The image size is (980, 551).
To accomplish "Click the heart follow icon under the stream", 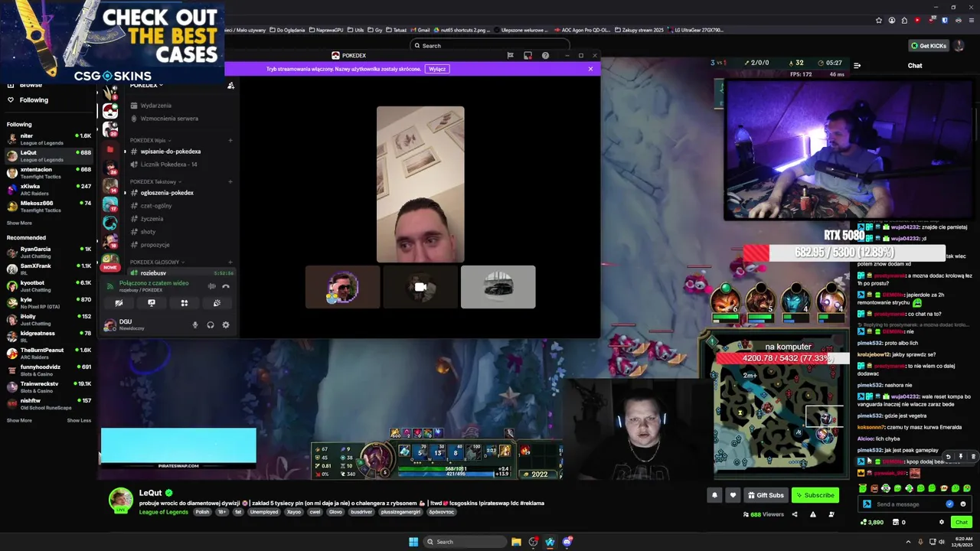I will click(733, 495).
